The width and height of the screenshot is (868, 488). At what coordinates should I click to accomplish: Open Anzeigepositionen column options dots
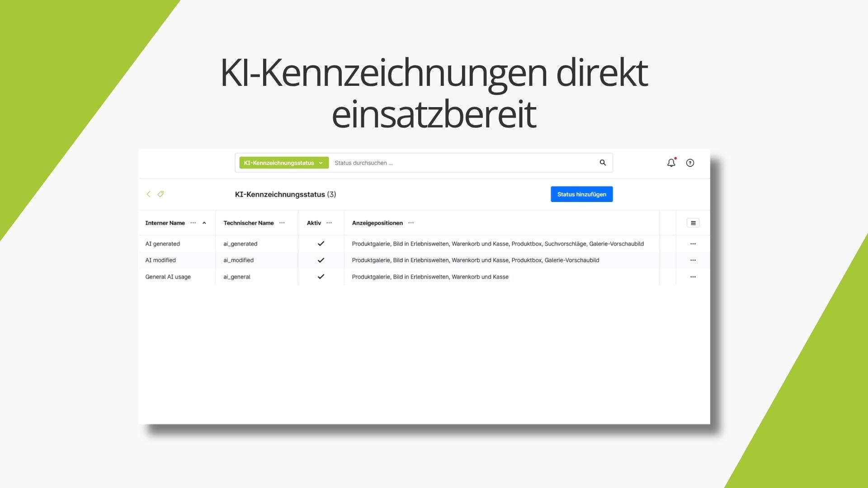coord(411,223)
